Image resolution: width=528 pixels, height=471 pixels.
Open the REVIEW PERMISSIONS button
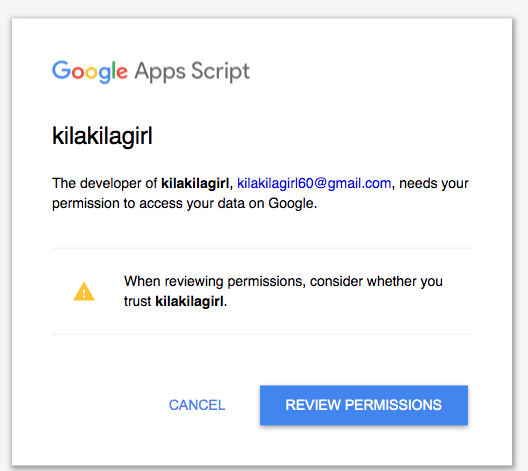coord(364,405)
